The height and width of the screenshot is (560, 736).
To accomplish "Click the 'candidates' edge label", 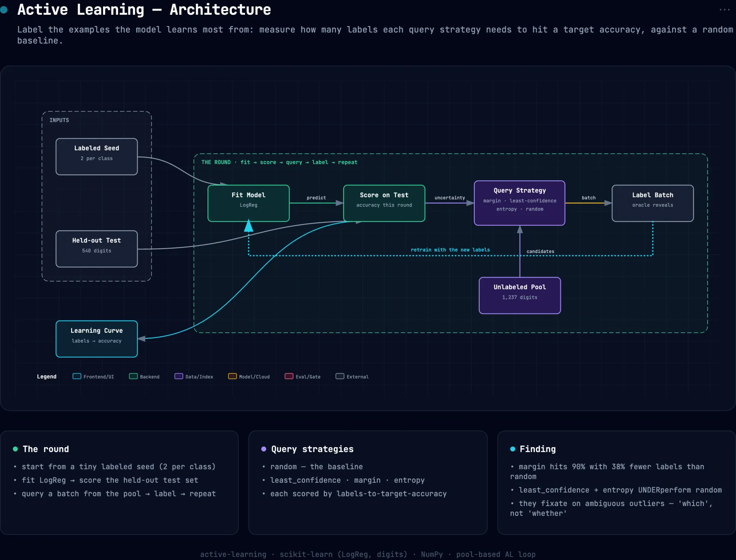I will 541,251.
